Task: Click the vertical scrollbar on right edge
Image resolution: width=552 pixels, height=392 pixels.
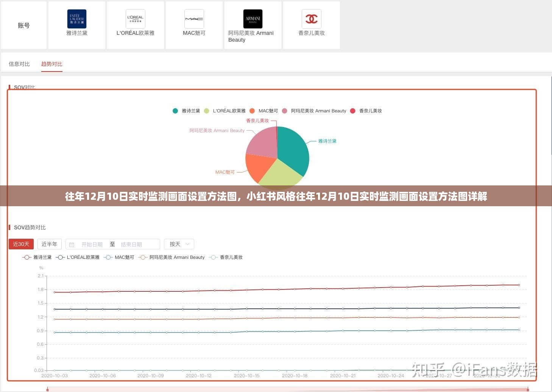Action: [551, 115]
